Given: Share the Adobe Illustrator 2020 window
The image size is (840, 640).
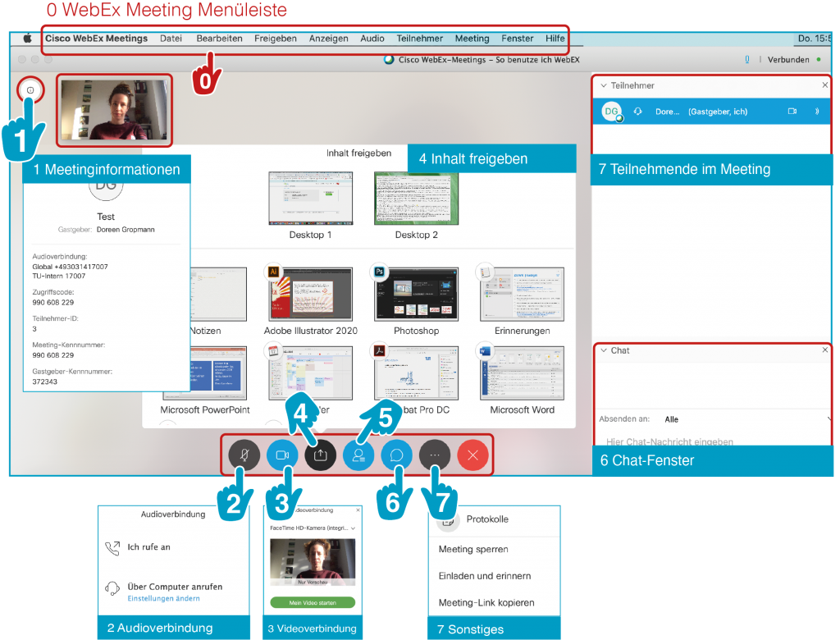Looking at the screenshot, I should click(x=311, y=295).
